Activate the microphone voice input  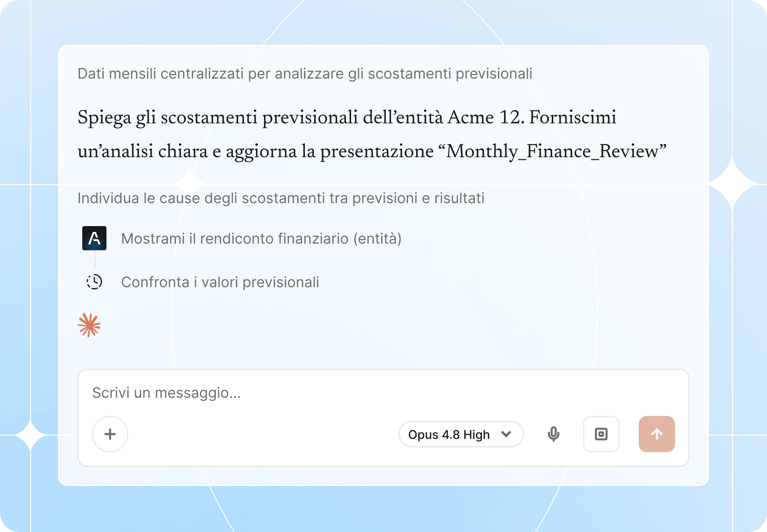click(x=554, y=434)
